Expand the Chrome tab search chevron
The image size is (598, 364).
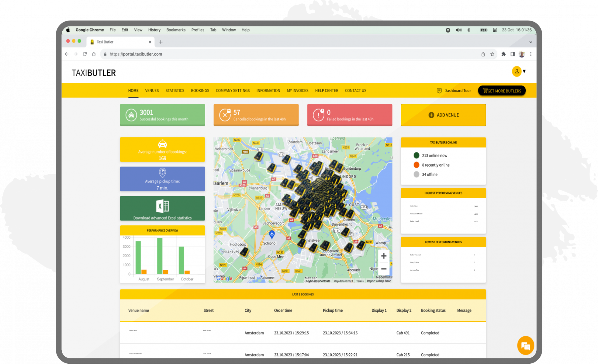click(531, 42)
